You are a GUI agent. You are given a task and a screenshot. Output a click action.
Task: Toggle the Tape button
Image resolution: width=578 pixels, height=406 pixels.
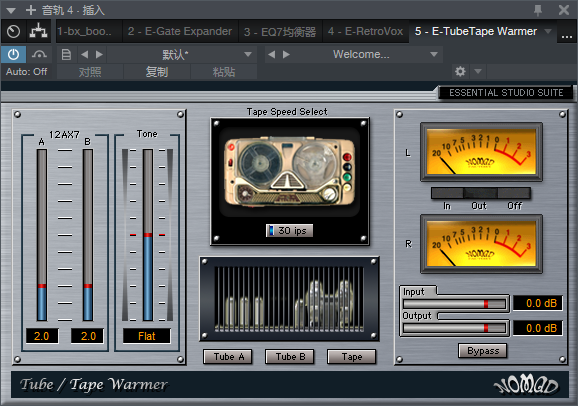352,357
